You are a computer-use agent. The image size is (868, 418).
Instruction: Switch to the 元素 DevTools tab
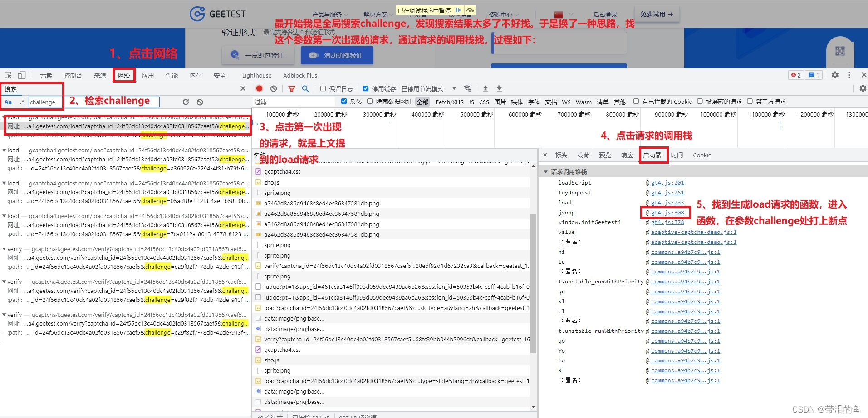[46, 75]
